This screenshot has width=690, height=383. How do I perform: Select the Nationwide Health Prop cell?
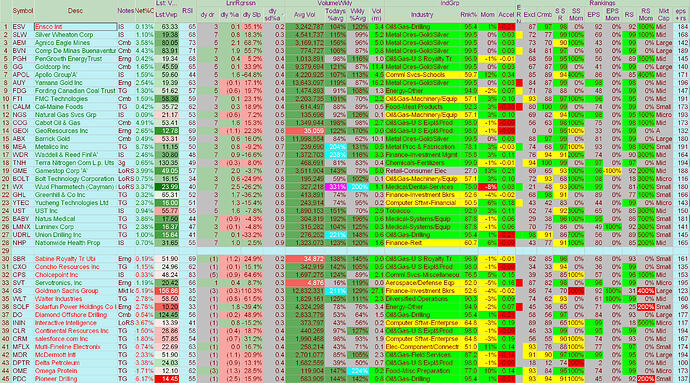point(75,243)
